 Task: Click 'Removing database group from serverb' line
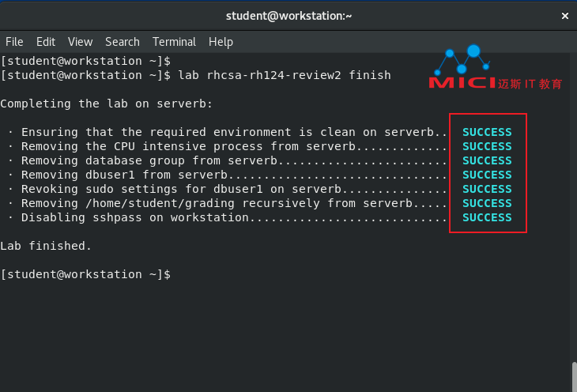click(149, 161)
